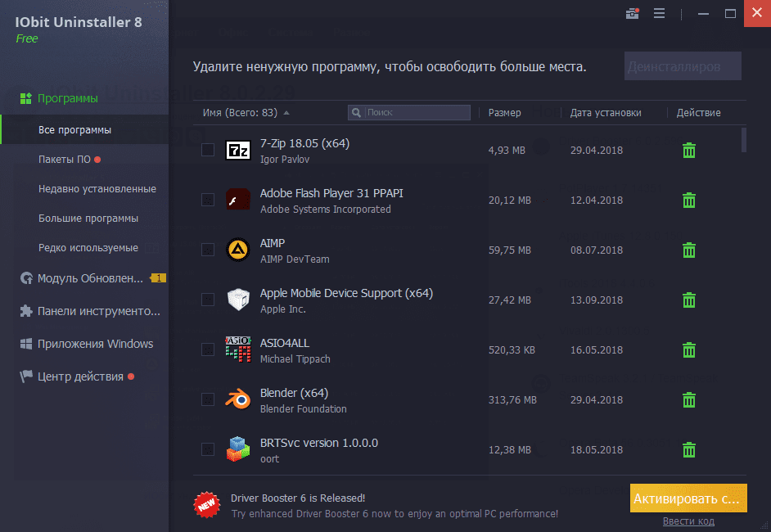Click the yellow Активировать с... button
This screenshot has height=532, width=771.
tap(688, 498)
